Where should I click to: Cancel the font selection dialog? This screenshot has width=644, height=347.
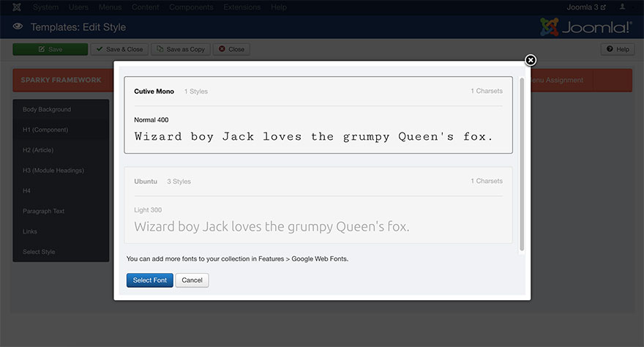(192, 280)
